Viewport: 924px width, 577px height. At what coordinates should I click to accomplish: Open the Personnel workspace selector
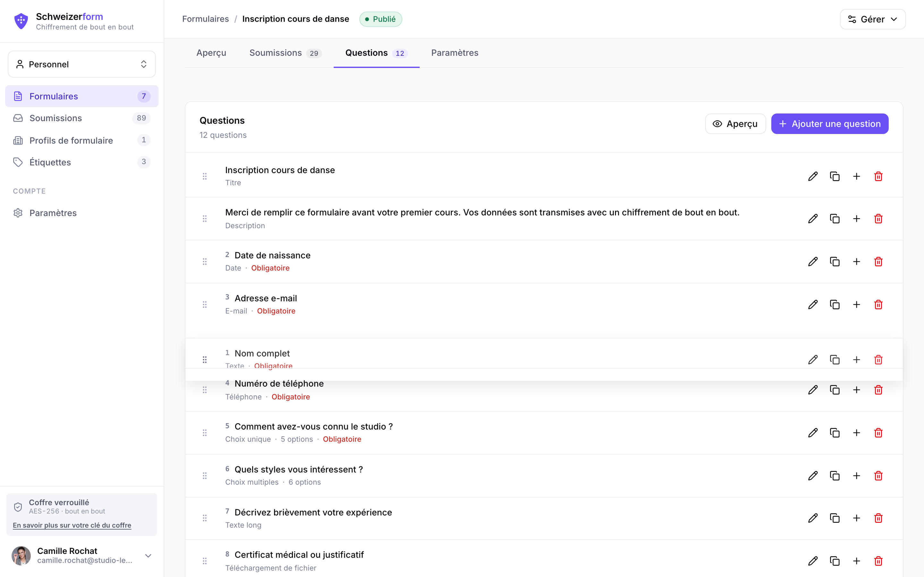pos(82,64)
